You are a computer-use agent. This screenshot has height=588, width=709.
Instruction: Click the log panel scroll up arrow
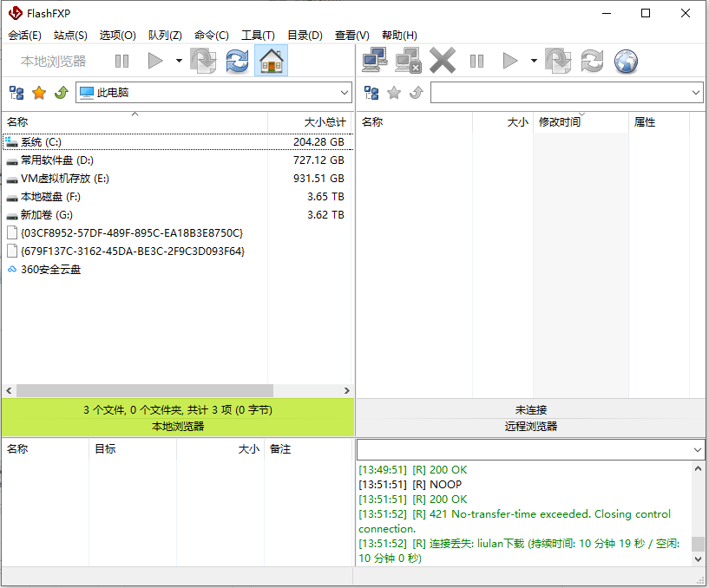[698, 468]
